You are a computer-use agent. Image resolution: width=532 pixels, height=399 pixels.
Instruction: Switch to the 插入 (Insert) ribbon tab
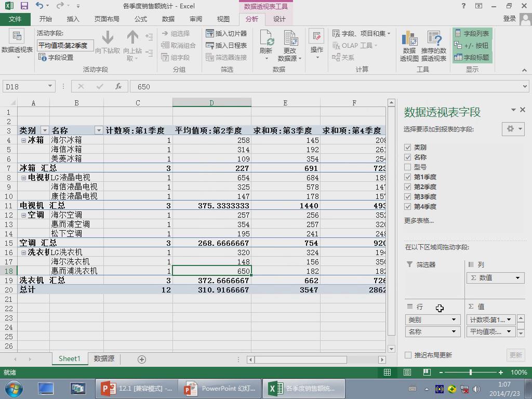pos(73,19)
